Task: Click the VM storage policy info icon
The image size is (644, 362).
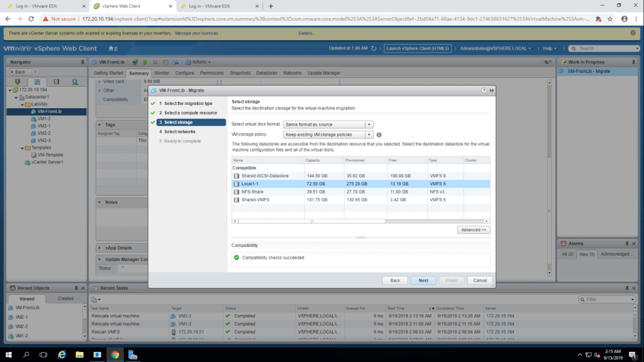Action: click(379, 134)
